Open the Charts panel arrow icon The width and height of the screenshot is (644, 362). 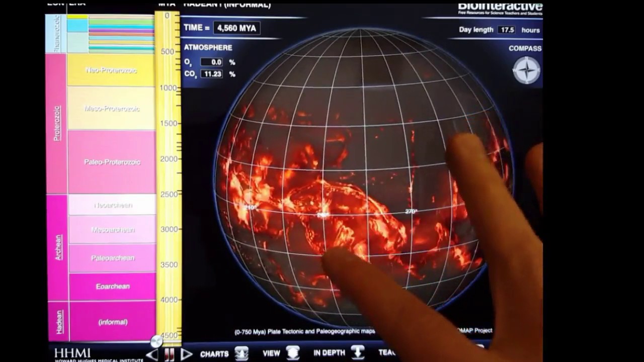coord(242,353)
